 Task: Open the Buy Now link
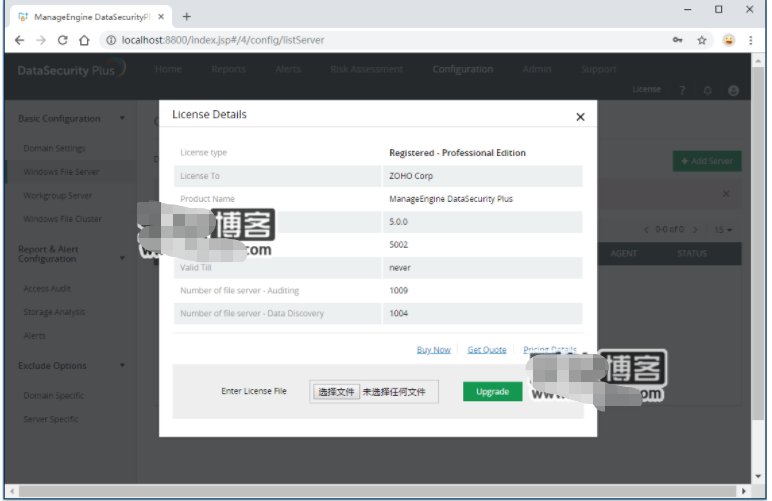coord(433,350)
